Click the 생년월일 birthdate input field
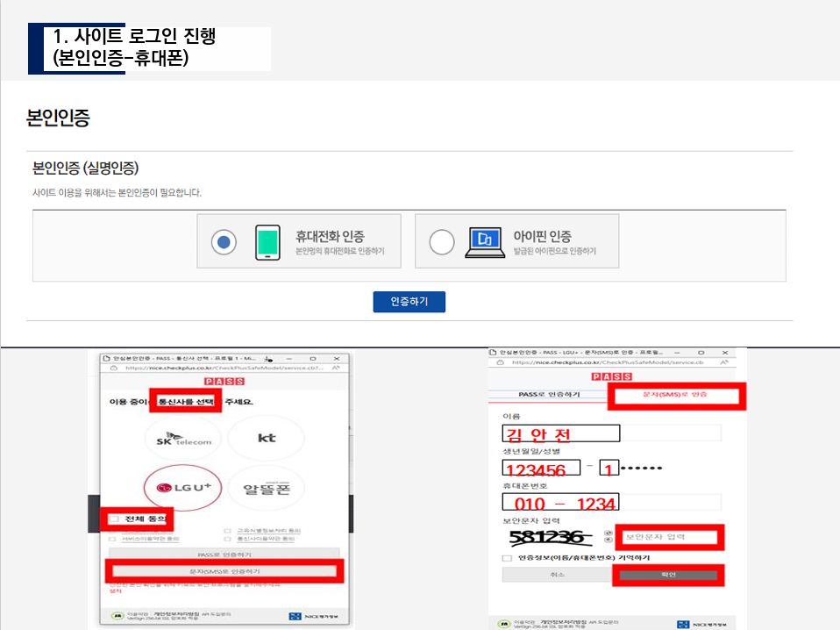The height and width of the screenshot is (630, 840). pos(541,468)
